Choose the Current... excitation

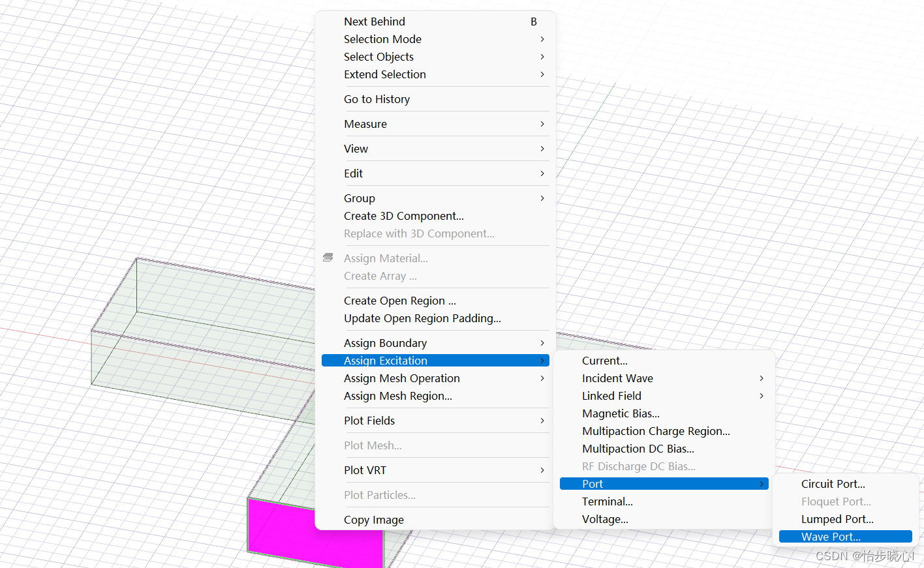pos(664,361)
